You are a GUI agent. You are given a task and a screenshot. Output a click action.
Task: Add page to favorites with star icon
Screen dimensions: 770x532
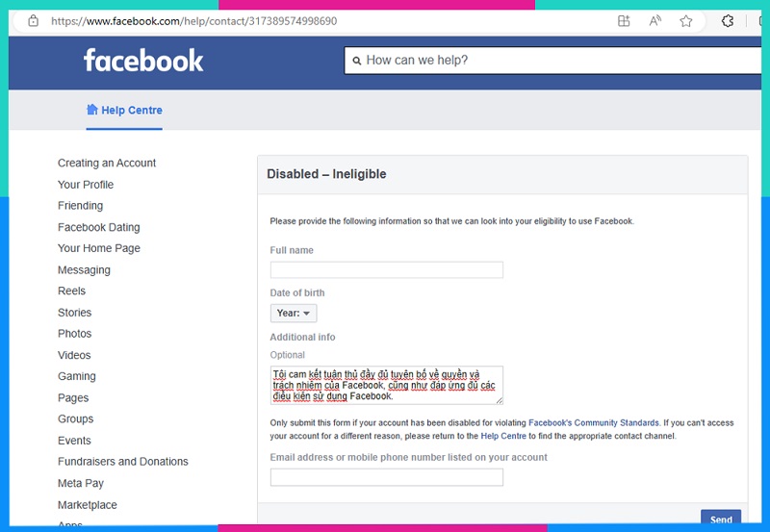click(686, 21)
